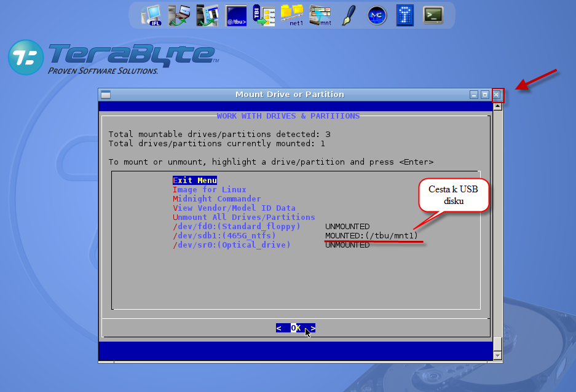Click the scrollbar up arrow
The image size is (576, 392).
coord(498,106)
